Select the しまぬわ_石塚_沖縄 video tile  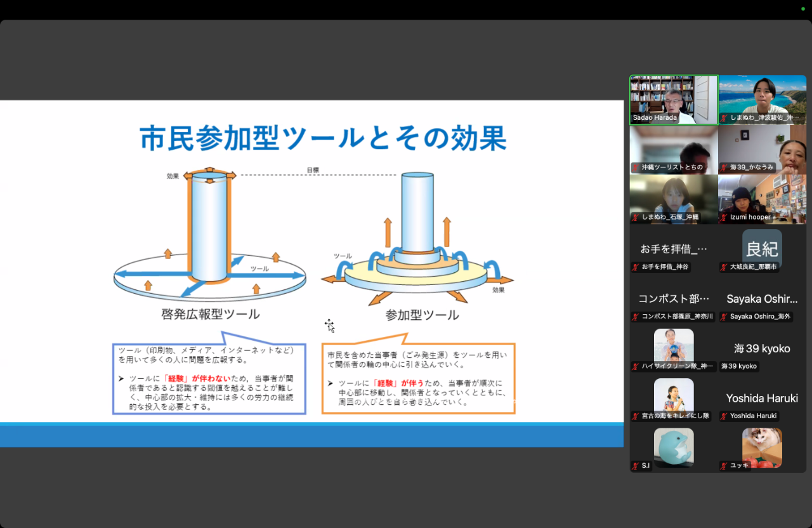673,197
